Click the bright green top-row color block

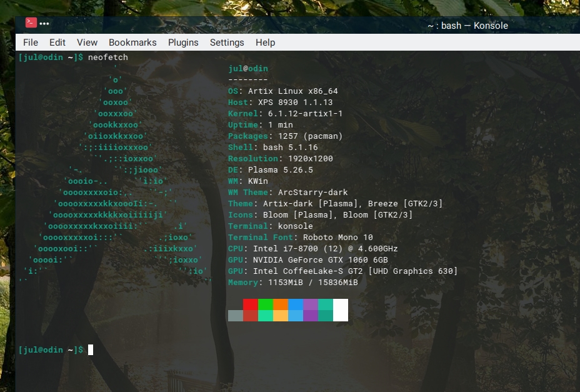tap(266, 304)
